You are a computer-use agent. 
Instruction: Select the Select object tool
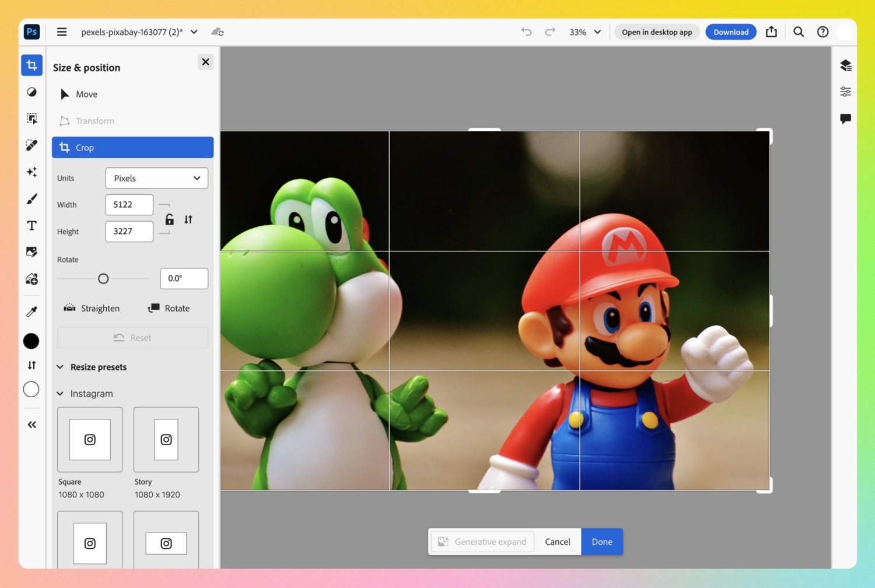click(32, 118)
